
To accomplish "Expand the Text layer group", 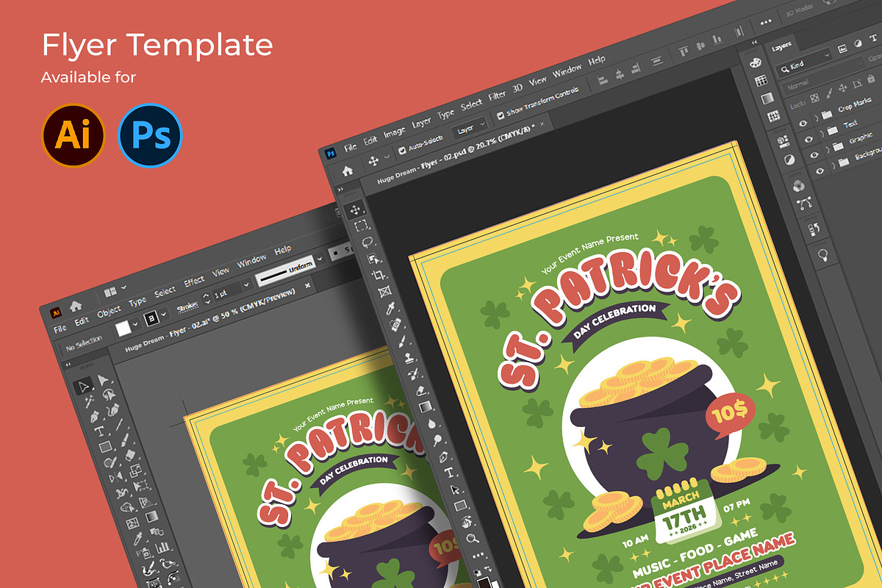I will point(822,134).
